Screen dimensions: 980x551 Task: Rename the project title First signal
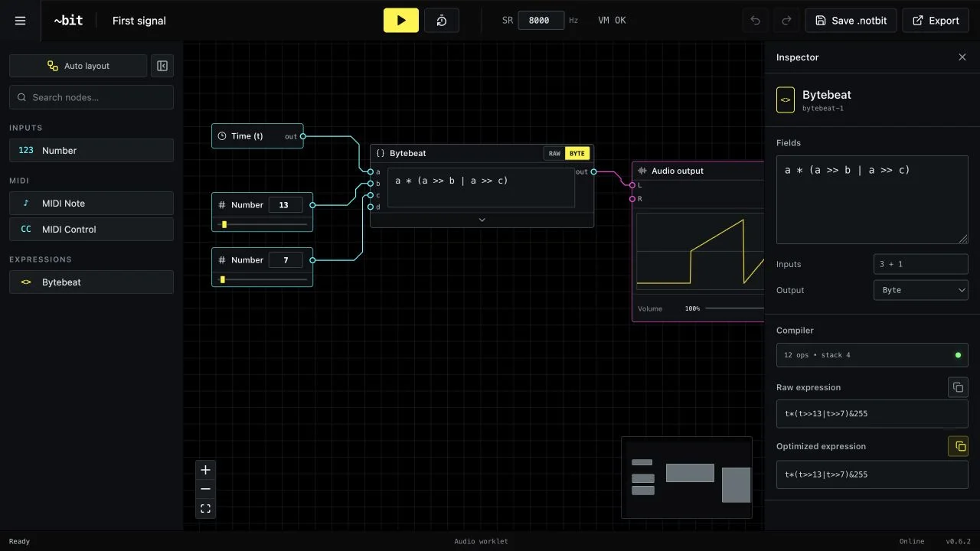click(x=139, y=21)
